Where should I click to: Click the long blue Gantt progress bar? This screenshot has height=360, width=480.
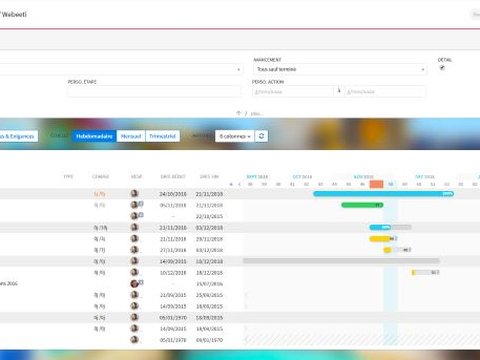[383, 194]
